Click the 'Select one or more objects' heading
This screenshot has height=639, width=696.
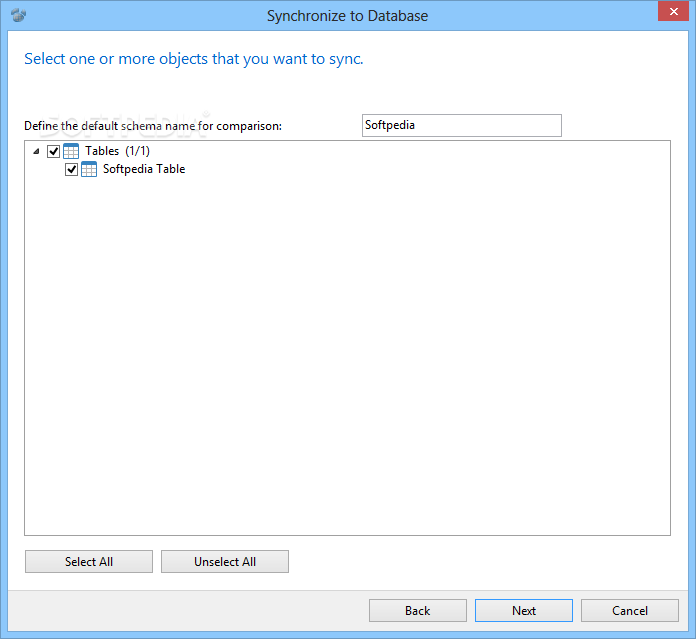tap(194, 59)
